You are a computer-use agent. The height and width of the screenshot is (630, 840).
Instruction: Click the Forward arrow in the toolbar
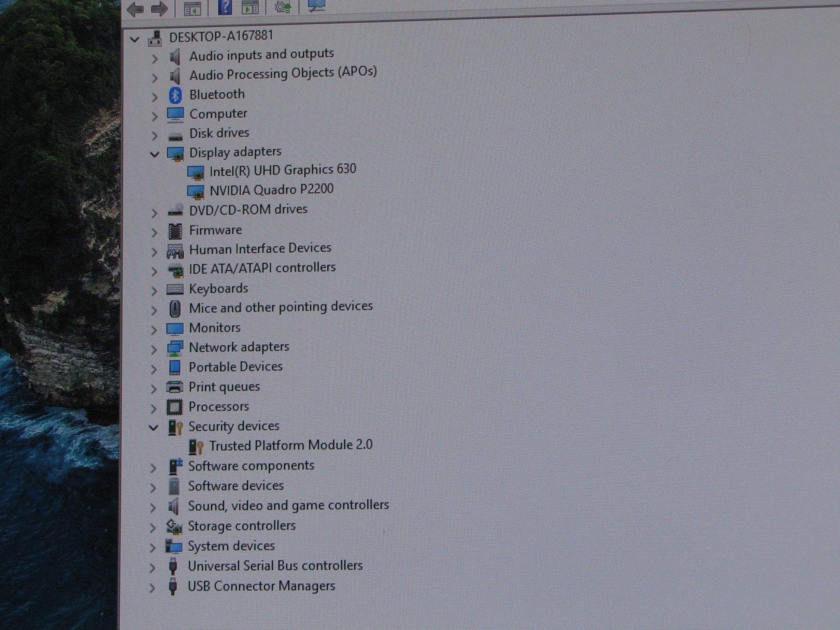159,9
